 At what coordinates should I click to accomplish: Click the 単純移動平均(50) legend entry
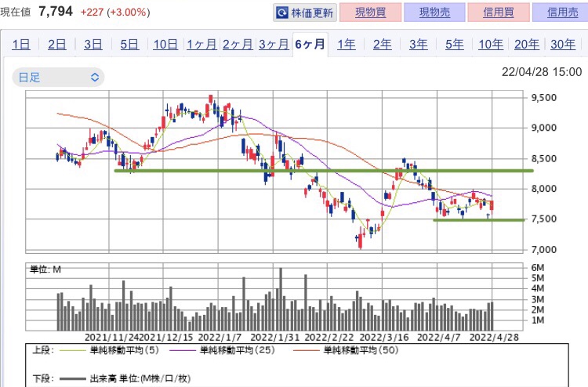point(346,350)
